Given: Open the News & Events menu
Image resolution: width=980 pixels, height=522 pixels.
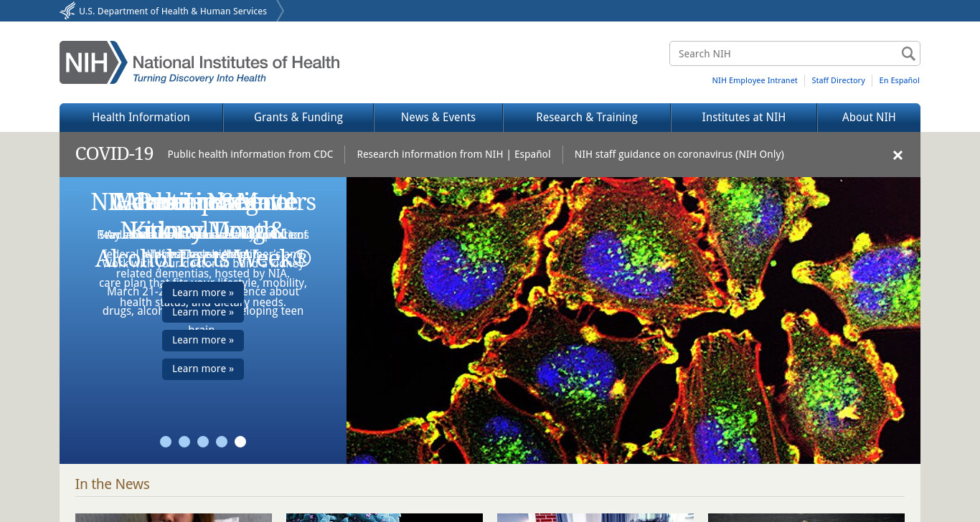Looking at the screenshot, I should pyautogui.click(x=438, y=118).
